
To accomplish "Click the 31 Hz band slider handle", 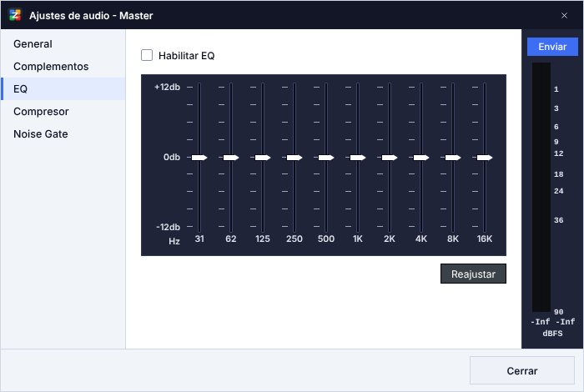I will (x=199, y=158).
